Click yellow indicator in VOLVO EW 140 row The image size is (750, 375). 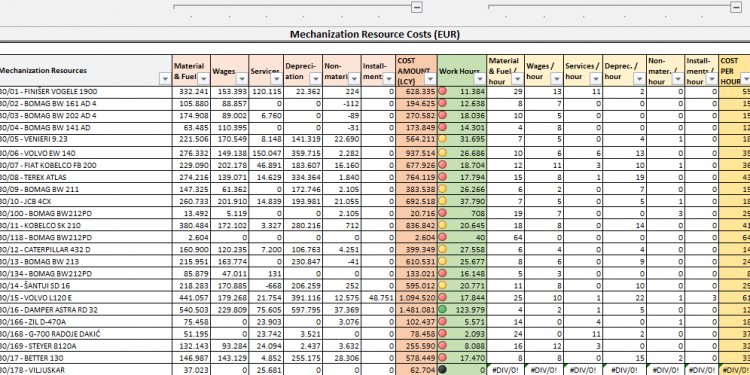(x=443, y=153)
